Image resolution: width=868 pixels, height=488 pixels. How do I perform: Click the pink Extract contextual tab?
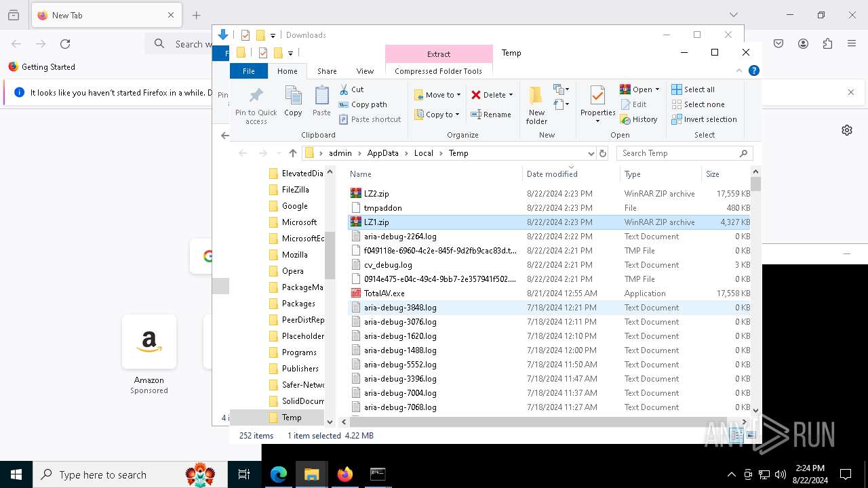click(439, 54)
